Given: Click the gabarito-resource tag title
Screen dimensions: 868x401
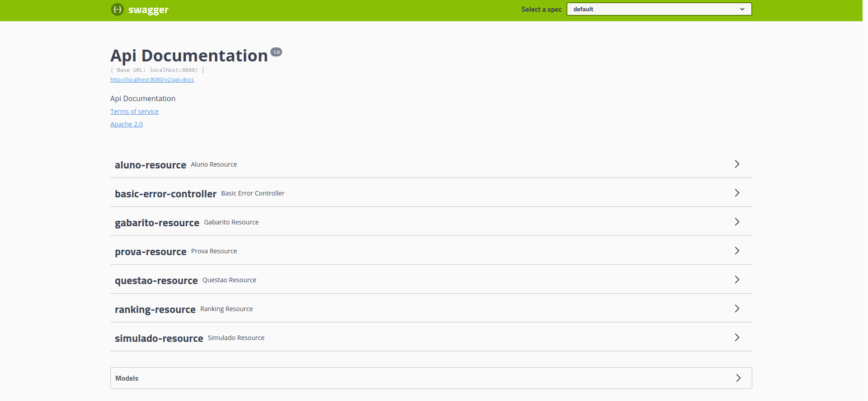Looking at the screenshot, I should tap(157, 223).
